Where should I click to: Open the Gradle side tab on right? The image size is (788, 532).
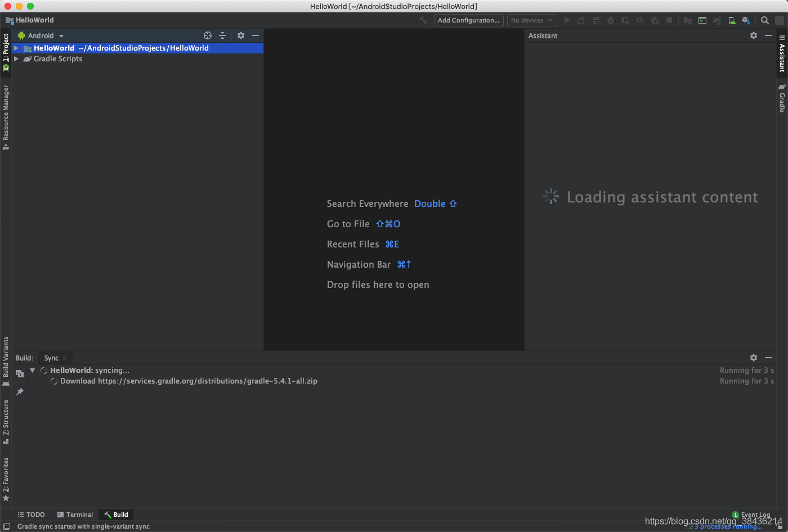(782, 98)
